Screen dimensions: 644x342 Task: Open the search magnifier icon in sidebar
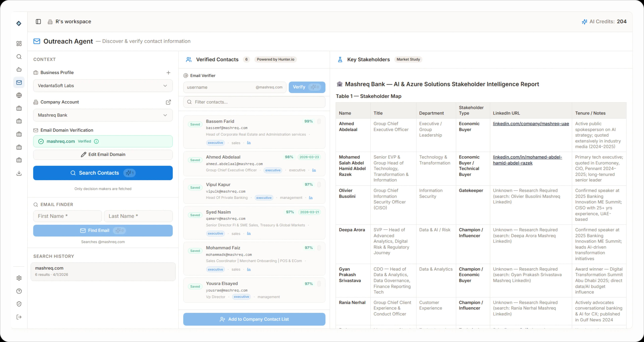click(19, 56)
